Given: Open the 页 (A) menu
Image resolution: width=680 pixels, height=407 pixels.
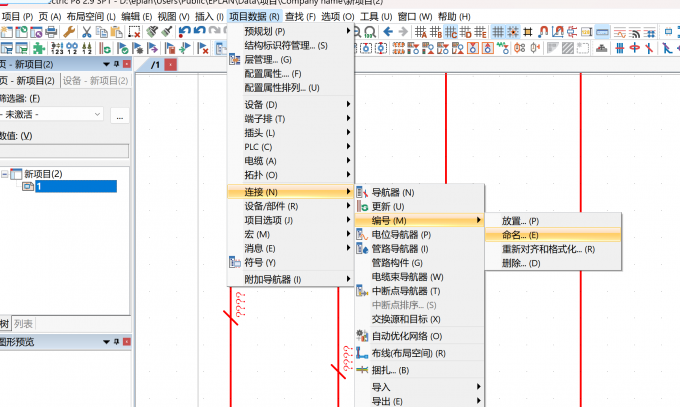Looking at the screenshot, I should coord(50,16).
